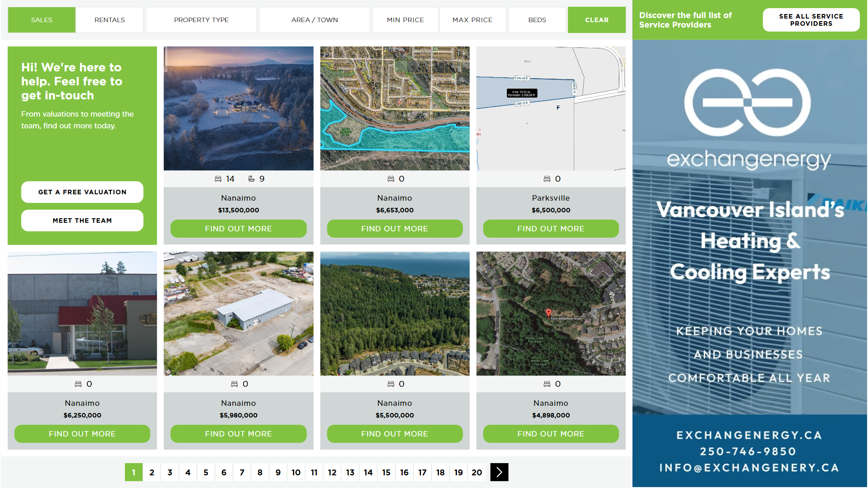Open the snowy Nanaimo estate photo
The height and width of the screenshot is (488, 868).
coord(238,108)
